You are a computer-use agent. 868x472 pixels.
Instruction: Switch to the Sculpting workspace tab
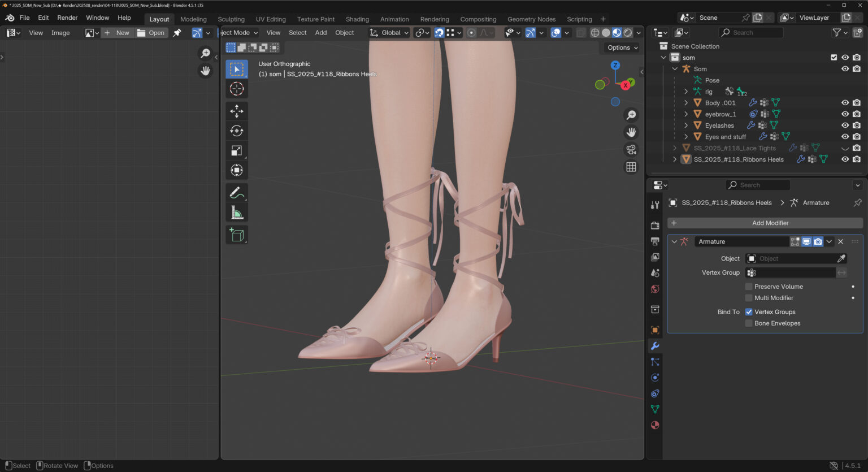(231, 19)
